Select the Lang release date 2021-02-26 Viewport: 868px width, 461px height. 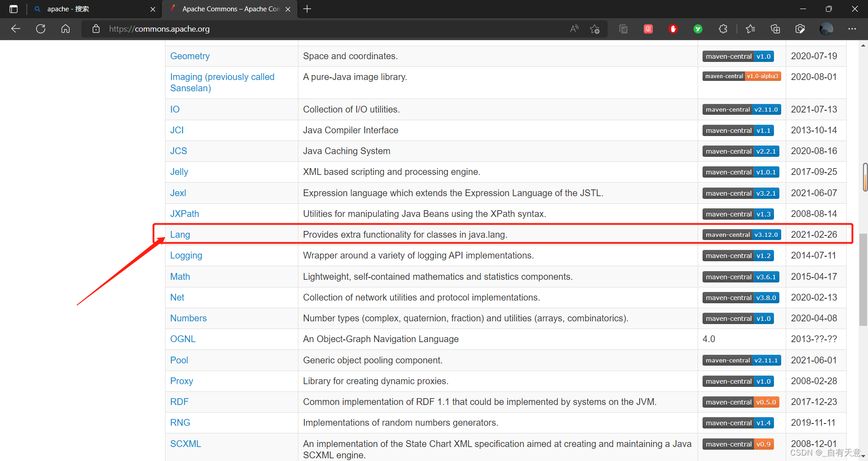coord(814,235)
